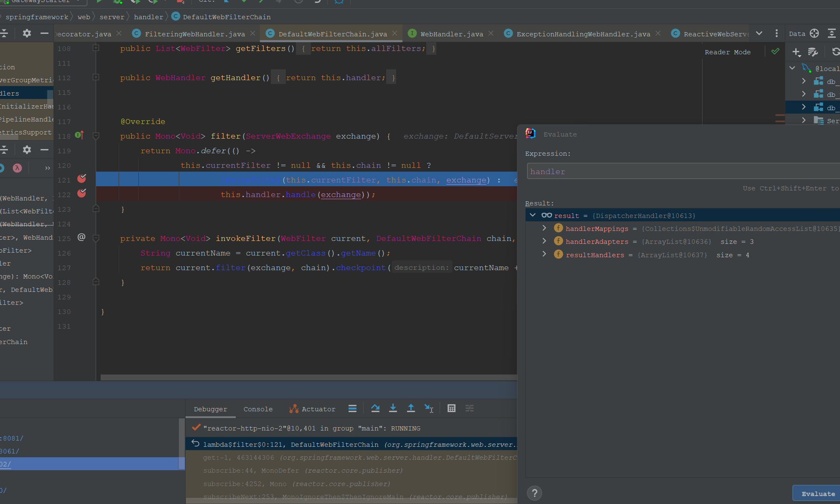
Task: Click server breadcrumb segment
Action: (x=112, y=17)
